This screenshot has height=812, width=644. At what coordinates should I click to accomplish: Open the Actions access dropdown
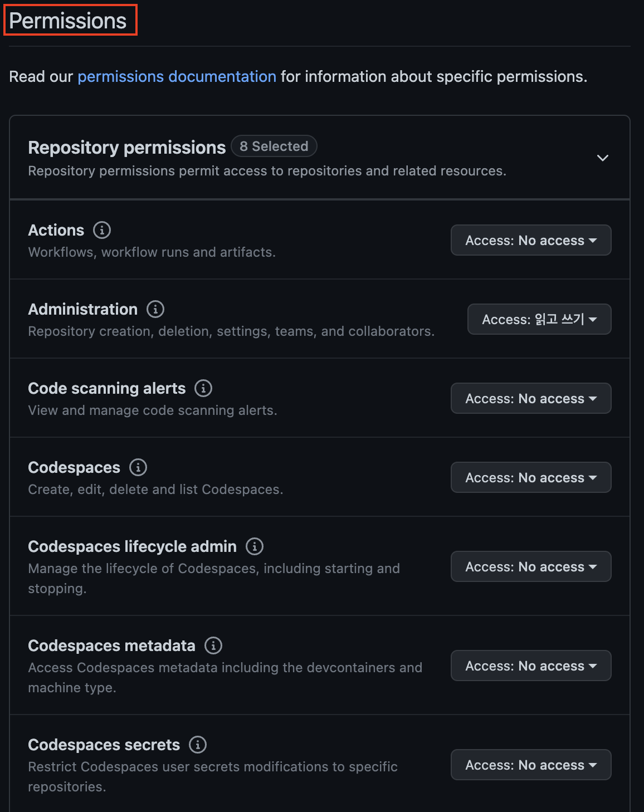(x=530, y=241)
